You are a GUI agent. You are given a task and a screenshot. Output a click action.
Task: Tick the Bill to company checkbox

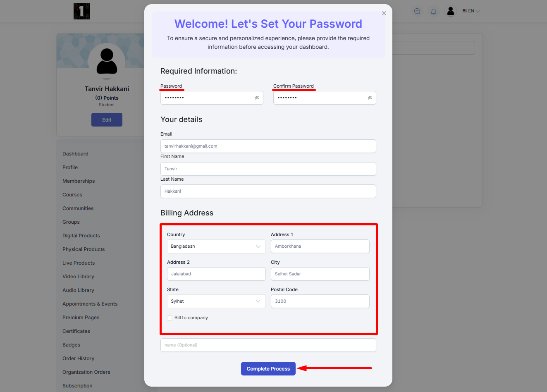click(170, 318)
